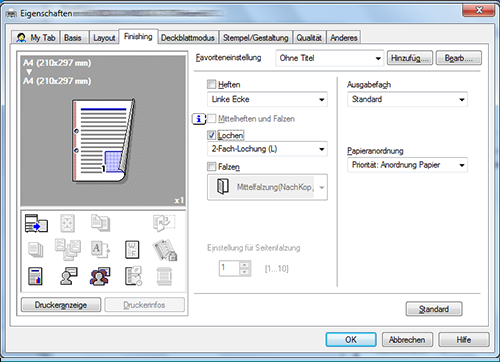The height and width of the screenshot is (362, 500).
Task: Click the W R document icon
Action: tap(132, 250)
